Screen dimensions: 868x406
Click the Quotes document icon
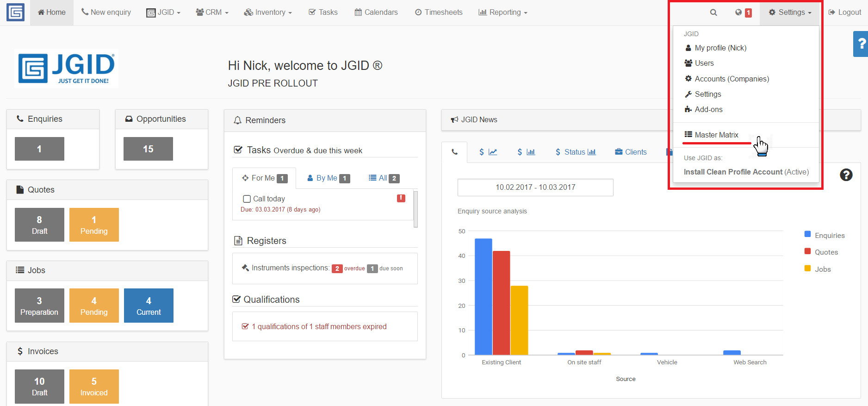[20, 190]
